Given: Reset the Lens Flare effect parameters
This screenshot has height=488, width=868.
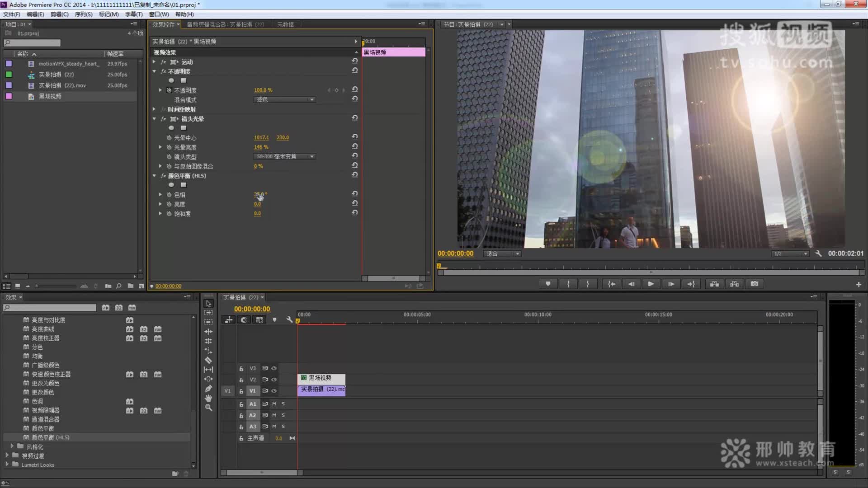Looking at the screenshot, I should 355,118.
